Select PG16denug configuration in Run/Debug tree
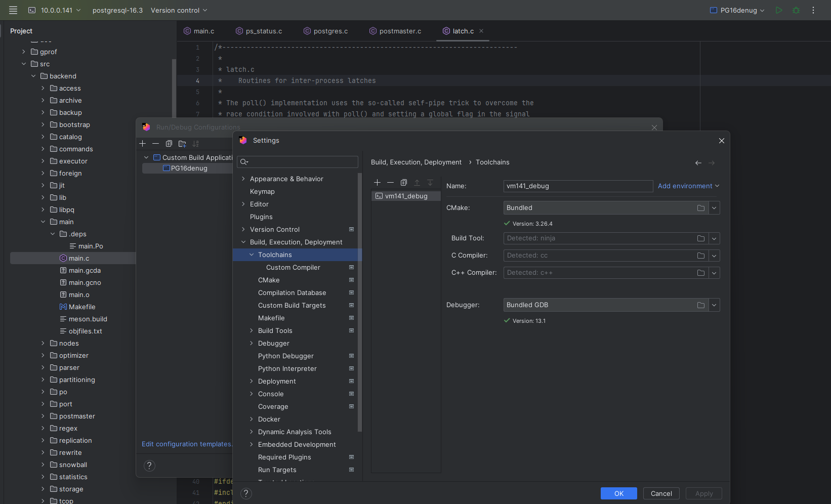The width and height of the screenshot is (831, 504). [187, 168]
